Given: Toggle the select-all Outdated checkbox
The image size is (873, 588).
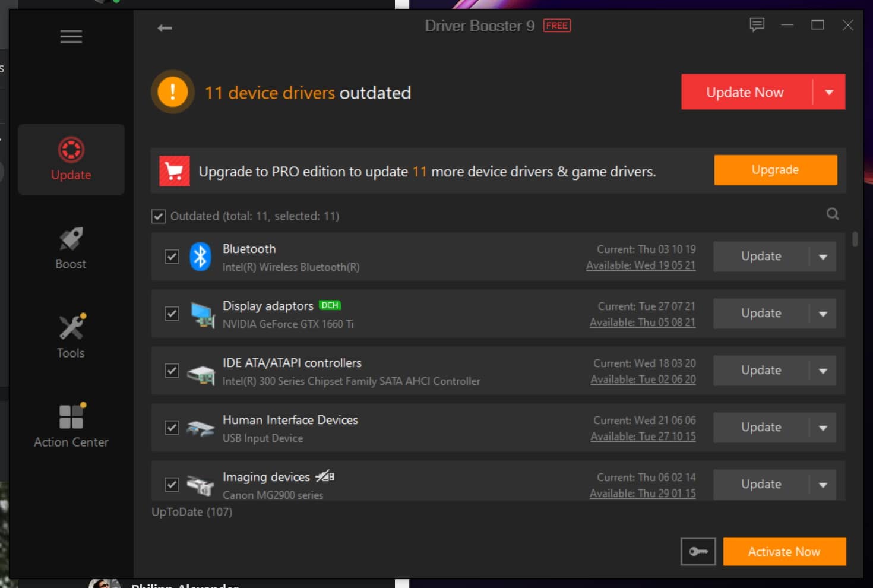Looking at the screenshot, I should coord(158,216).
